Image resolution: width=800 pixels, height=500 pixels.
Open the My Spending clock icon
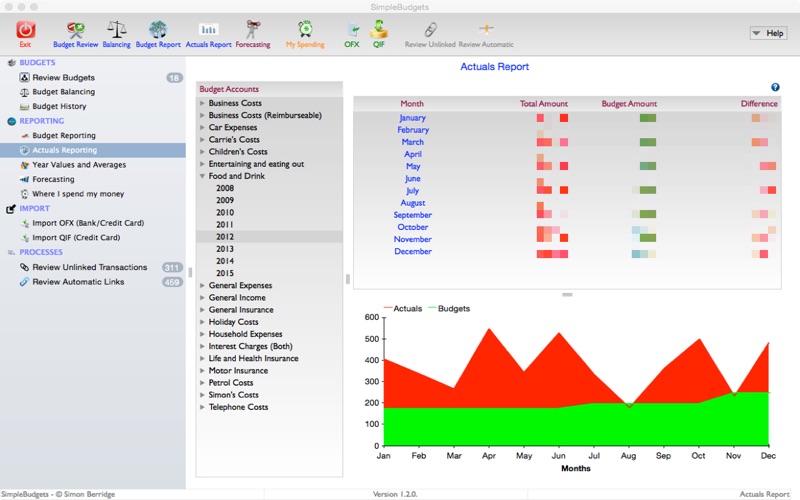(x=305, y=30)
